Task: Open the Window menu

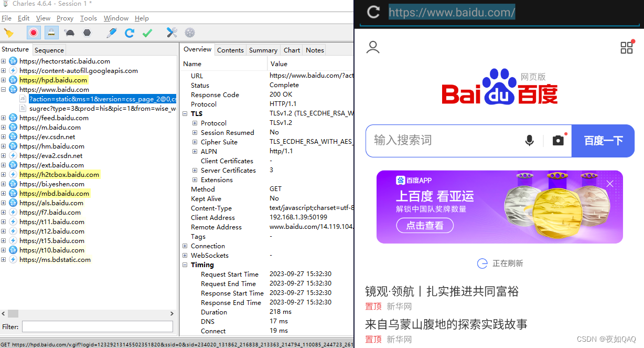Action: click(x=116, y=18)
